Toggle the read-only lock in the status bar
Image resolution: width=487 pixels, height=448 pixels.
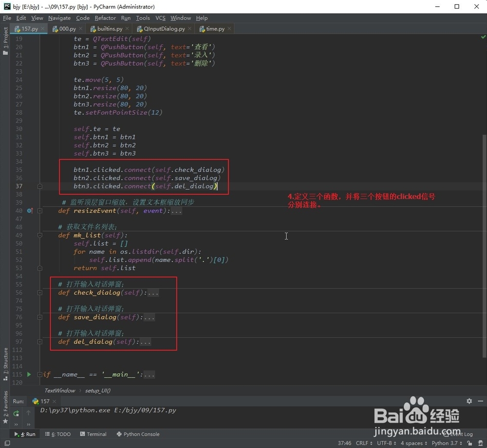469,443
